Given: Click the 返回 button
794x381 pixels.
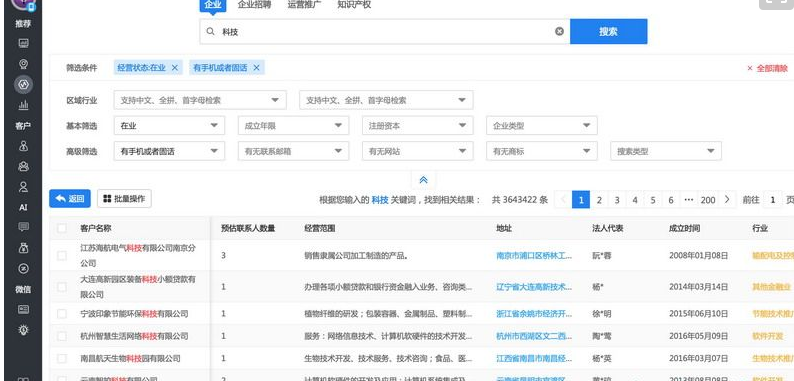Looking at the screenshot, I should 70,199.
